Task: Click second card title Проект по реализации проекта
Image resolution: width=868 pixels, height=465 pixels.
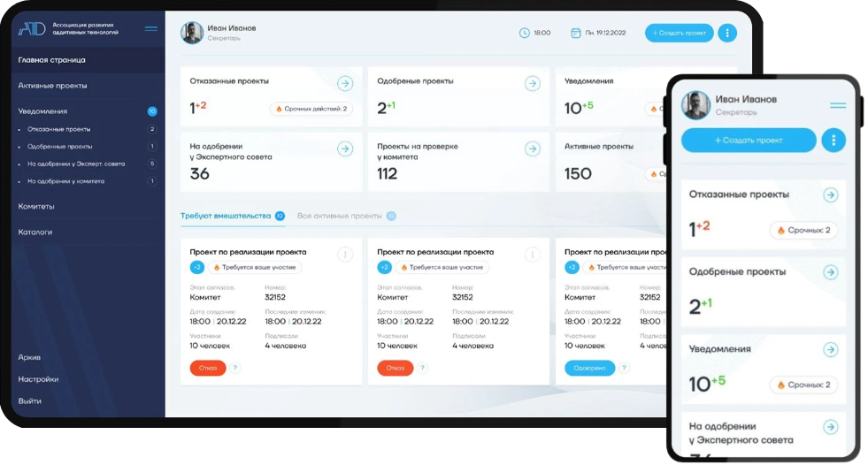Action: coord(435,252)
